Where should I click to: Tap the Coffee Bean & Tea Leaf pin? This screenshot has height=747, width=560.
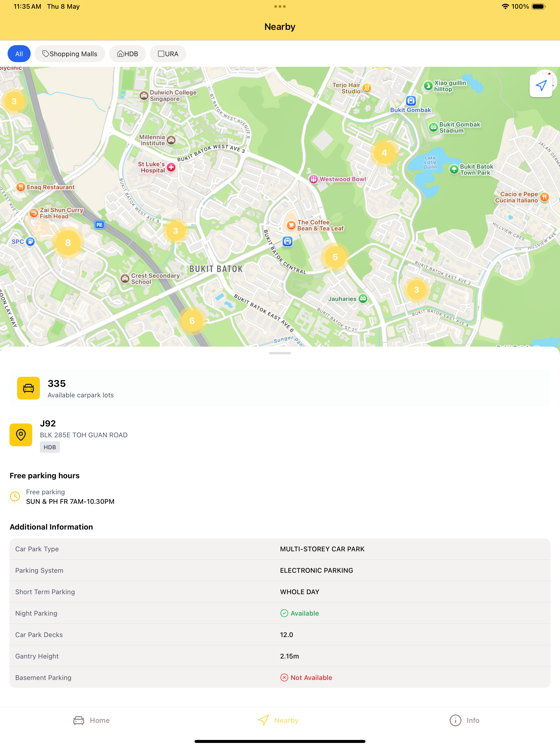[x=291, y=225]
